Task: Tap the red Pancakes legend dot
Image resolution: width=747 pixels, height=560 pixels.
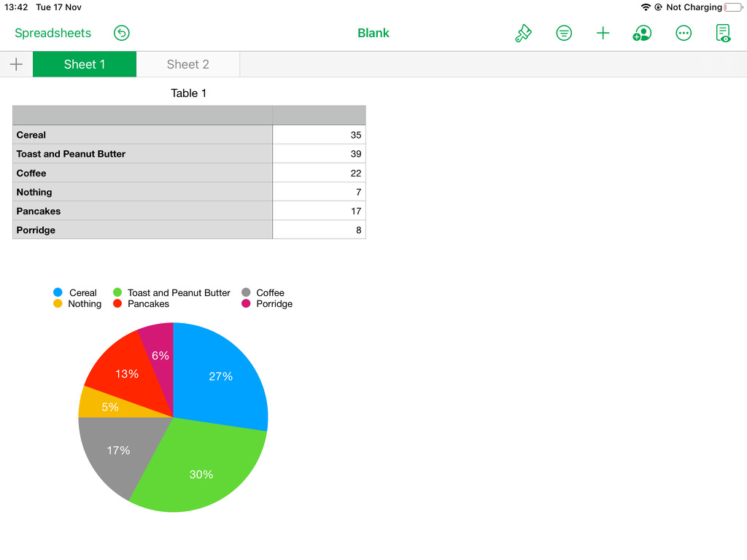Action: [117, 303]
